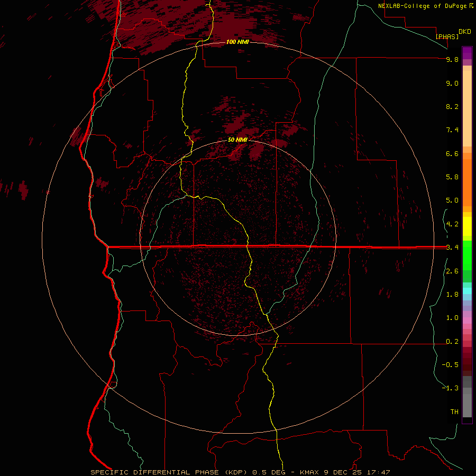The image size is (476, 476).
Task: Click the "TH" threshold label on the legend
Action: [454, 412]
